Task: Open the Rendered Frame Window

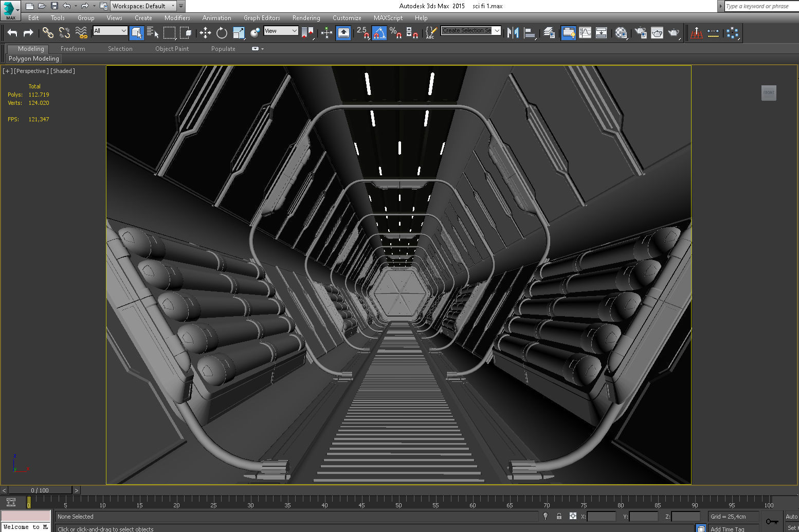Action: click(x=657, y=33)
